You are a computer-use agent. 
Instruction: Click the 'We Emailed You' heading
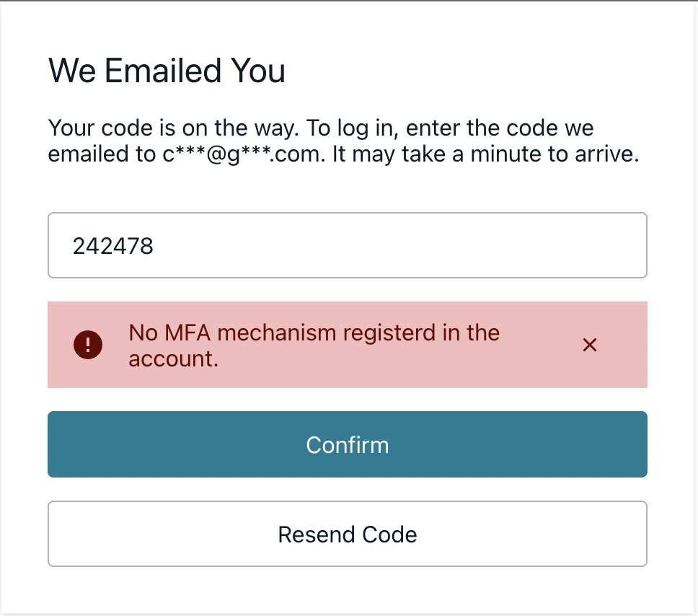pyautogui.click(x=167, y=70)
